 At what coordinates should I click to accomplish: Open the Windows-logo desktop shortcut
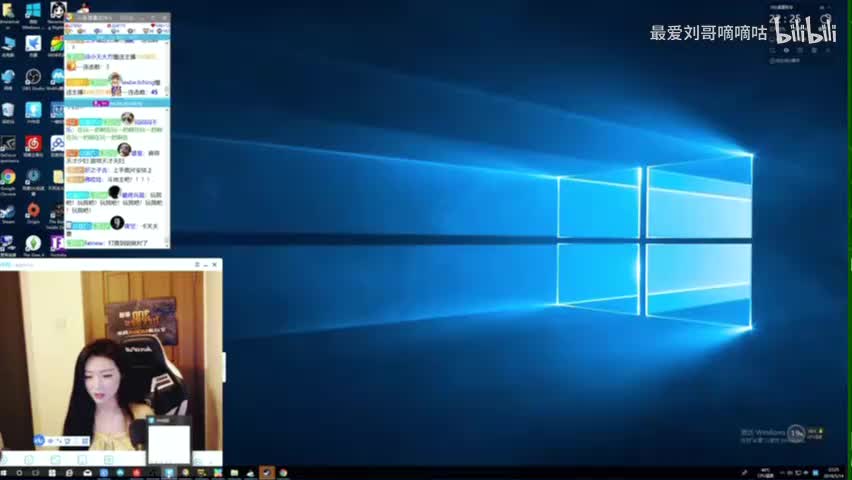click(33, 13)
